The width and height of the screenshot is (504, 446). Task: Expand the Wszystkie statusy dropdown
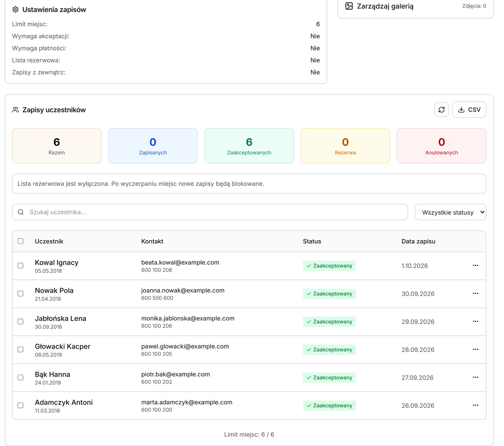[450, 212]
